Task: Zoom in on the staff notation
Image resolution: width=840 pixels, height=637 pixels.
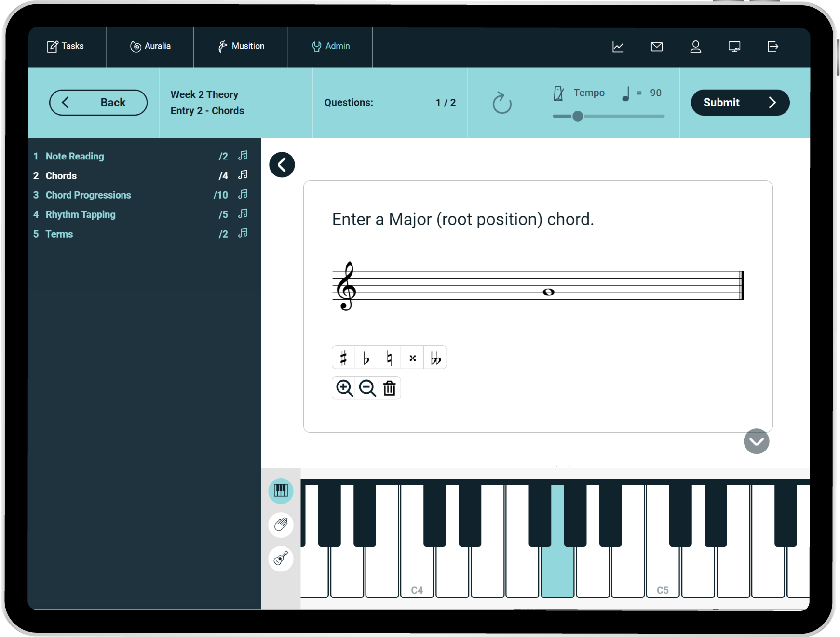Action: click(344, 388)
